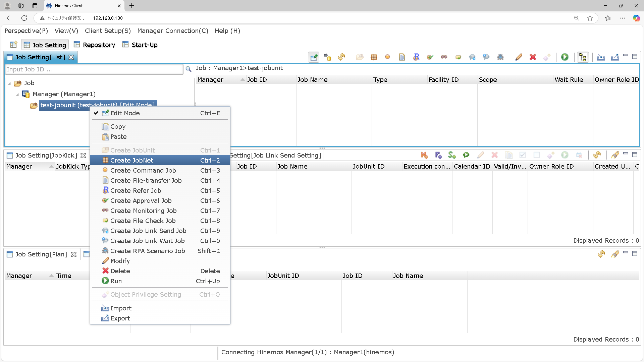The height and width of the screenshot is (362, 644).
Task: Toggle Edit Mode in the context menu
Action: pyautogui.click(x=125, y=113)
